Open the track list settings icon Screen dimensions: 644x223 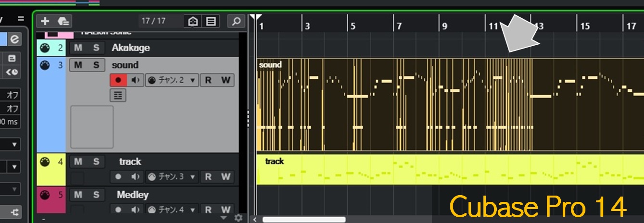pyautogui.click(x=211, y=21)
